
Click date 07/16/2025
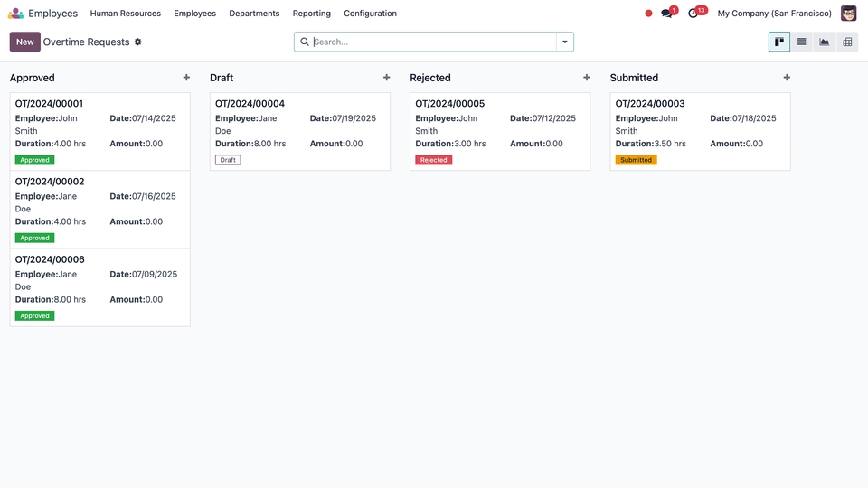(154, 196)
